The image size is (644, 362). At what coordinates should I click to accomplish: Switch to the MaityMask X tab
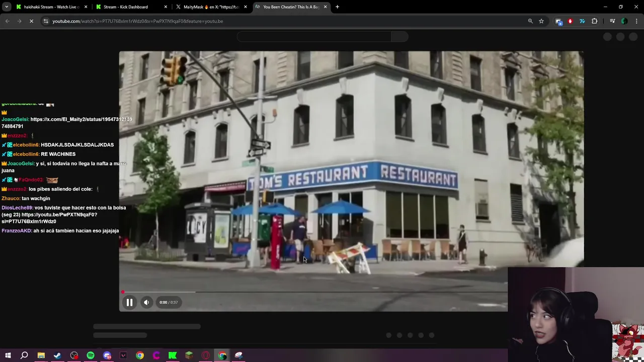(x=211, y=7)
